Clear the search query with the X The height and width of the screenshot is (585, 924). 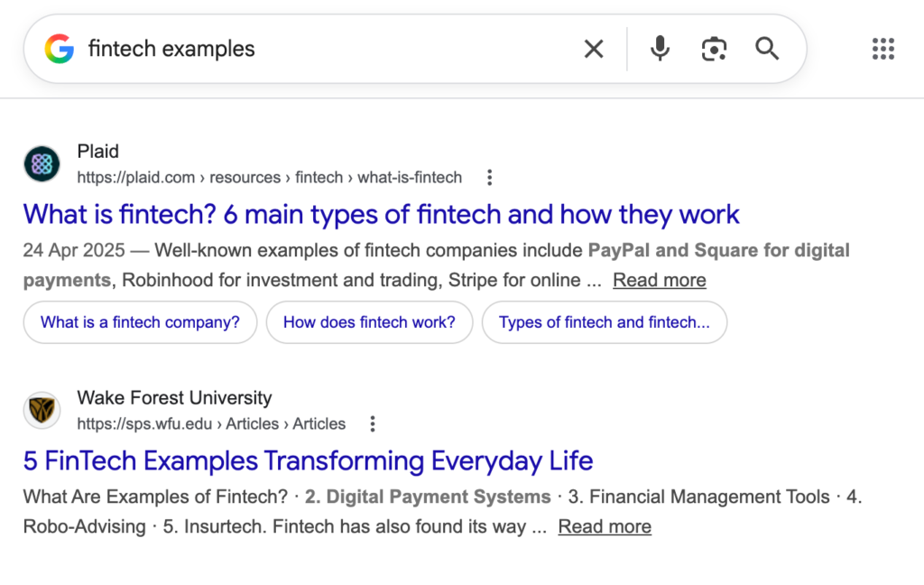(x=594, y=49)
